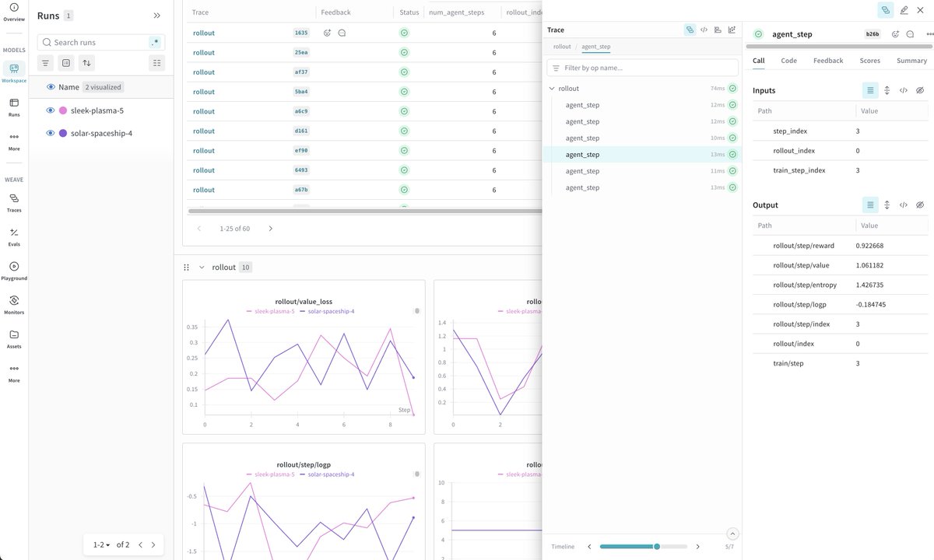
Task: Open the Workspace section in sidebar
Action: click(14, 72)
